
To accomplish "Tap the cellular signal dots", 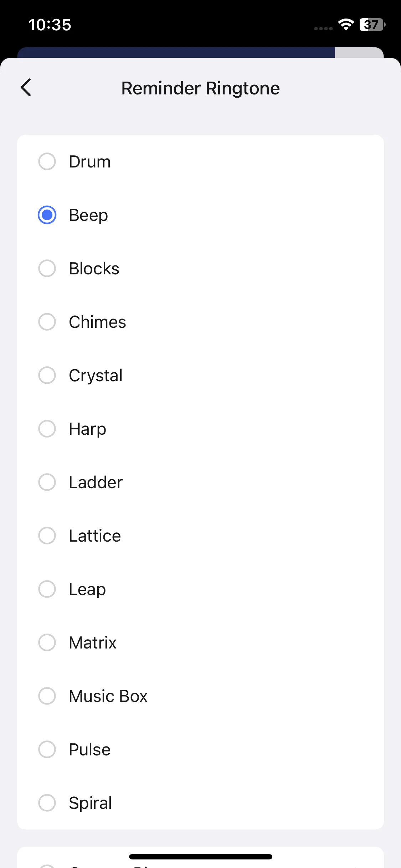I will (323, 29).
